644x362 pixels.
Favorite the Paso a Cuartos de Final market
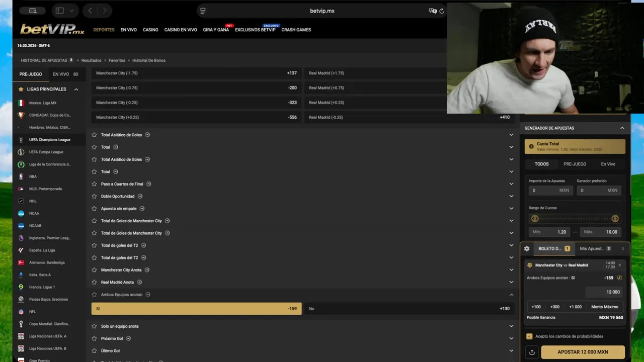coord(95,184)
